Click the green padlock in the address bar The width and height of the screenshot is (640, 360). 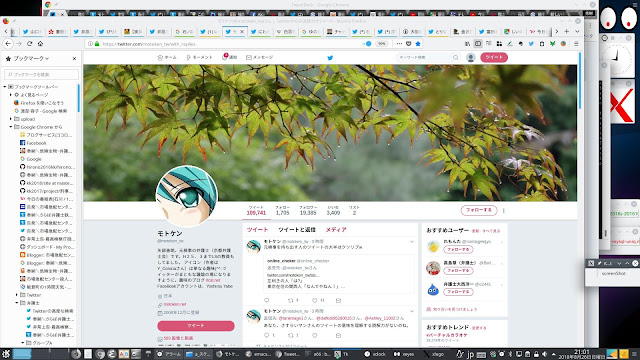(x=97, y=44)
